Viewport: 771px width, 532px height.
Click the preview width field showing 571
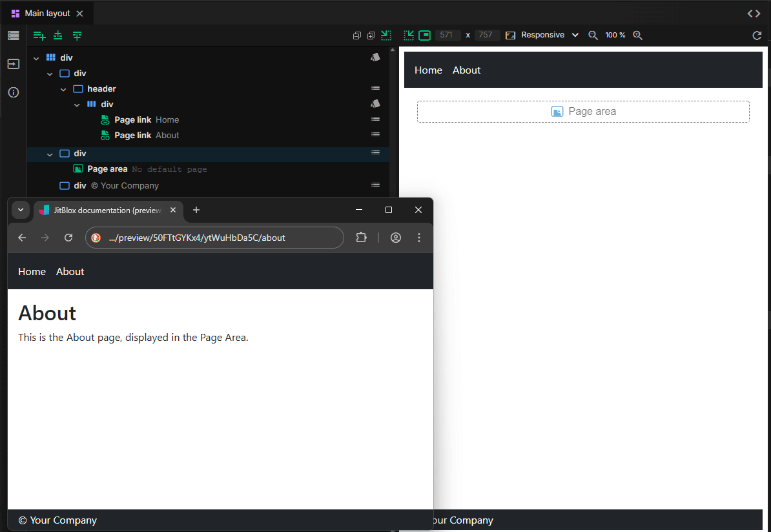coord(447,35)
